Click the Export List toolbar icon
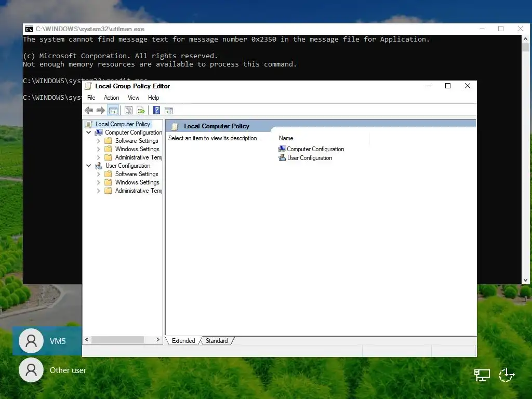This screenshot has height=399, width=532. [140, 110]
